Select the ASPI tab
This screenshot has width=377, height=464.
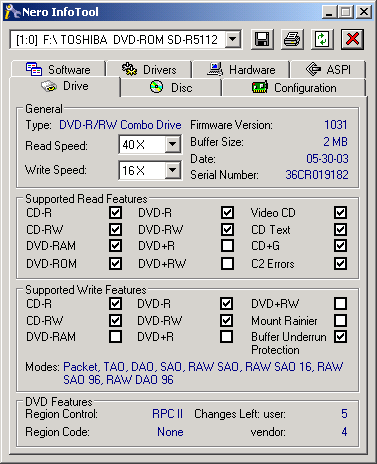[328, 69]
